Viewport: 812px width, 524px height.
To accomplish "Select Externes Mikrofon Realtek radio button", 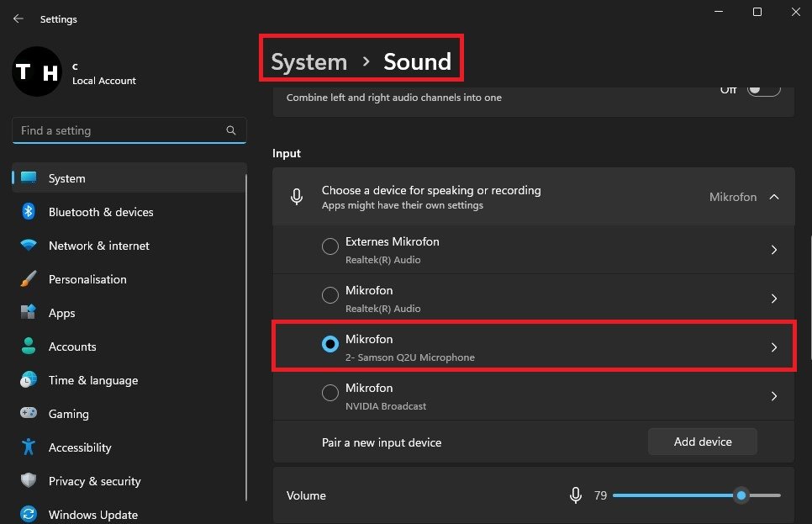I will pos(330,250).
